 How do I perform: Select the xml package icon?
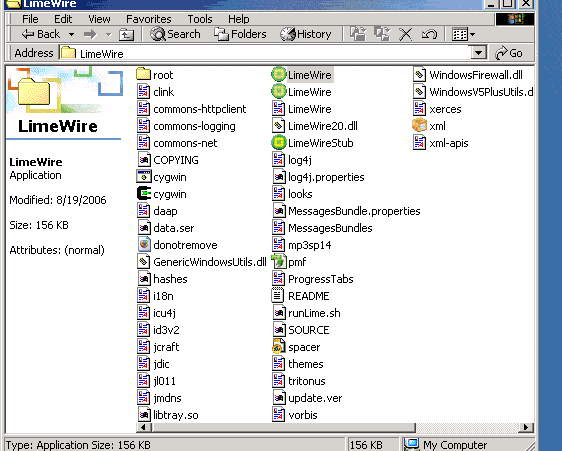[x=419, y=126]
